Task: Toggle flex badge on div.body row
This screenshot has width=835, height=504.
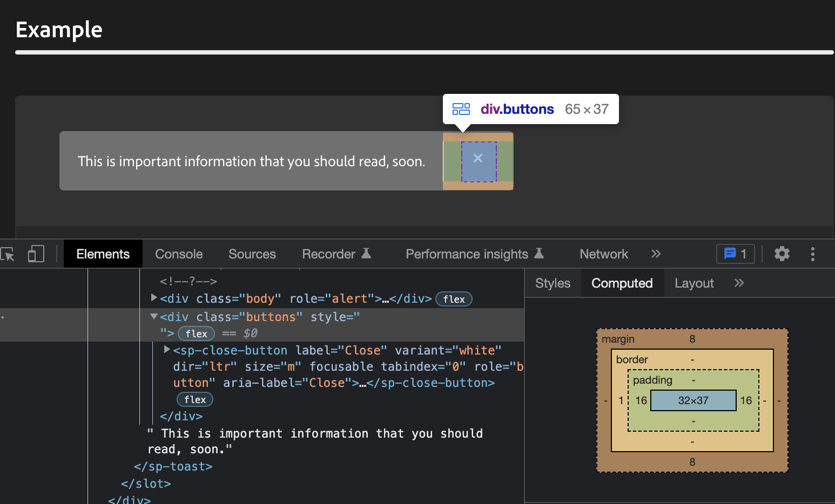Action: (454, 299)
